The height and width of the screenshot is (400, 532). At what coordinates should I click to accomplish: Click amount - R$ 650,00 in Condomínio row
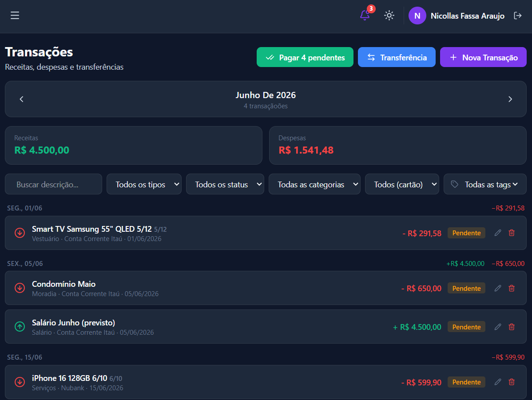point(421,289)
